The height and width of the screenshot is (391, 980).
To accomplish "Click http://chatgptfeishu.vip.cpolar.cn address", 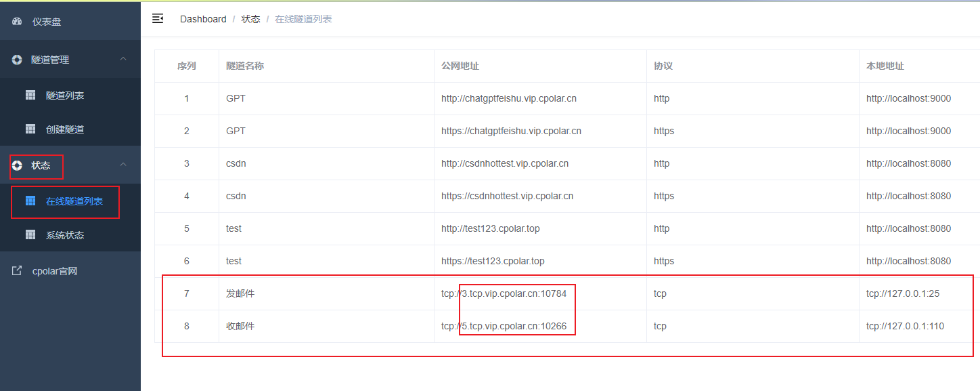I will click(509, 98).
